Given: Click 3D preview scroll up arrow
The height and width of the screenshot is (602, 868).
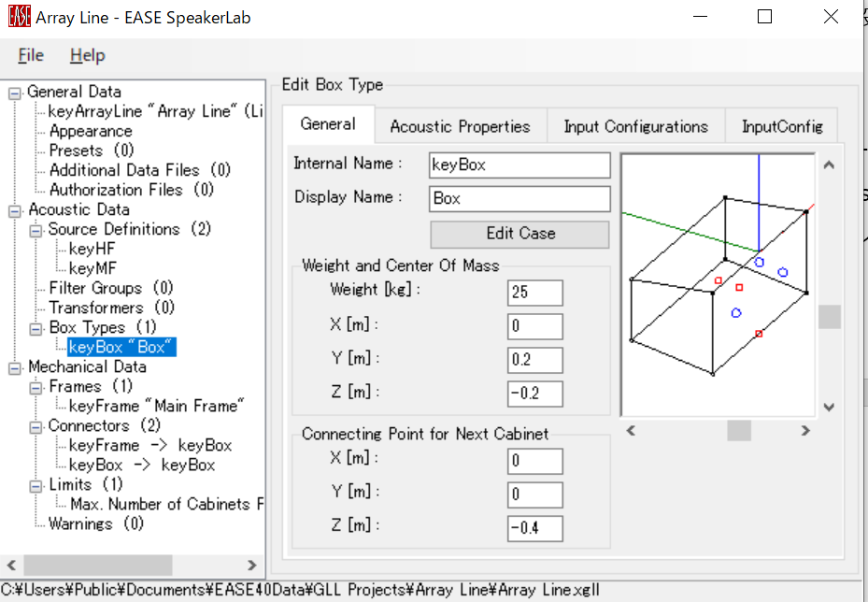Looking at the screenshot, I should [829, 165].
